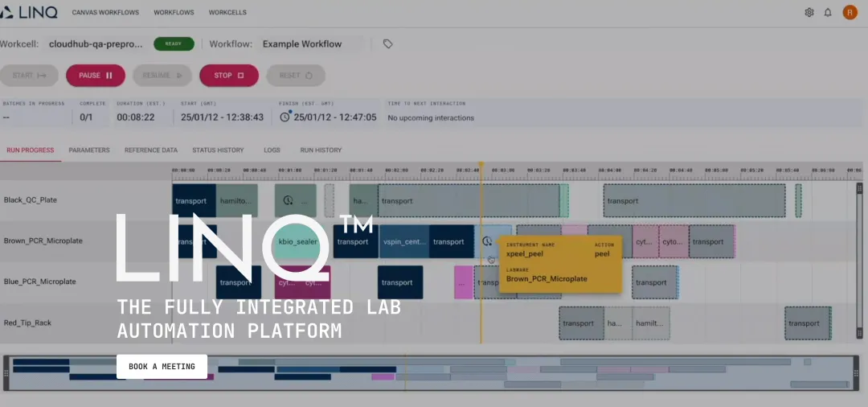868x407 pixels.
Task: Select transport block under vspin_cent in Blue row
Action: coord(400,282)
